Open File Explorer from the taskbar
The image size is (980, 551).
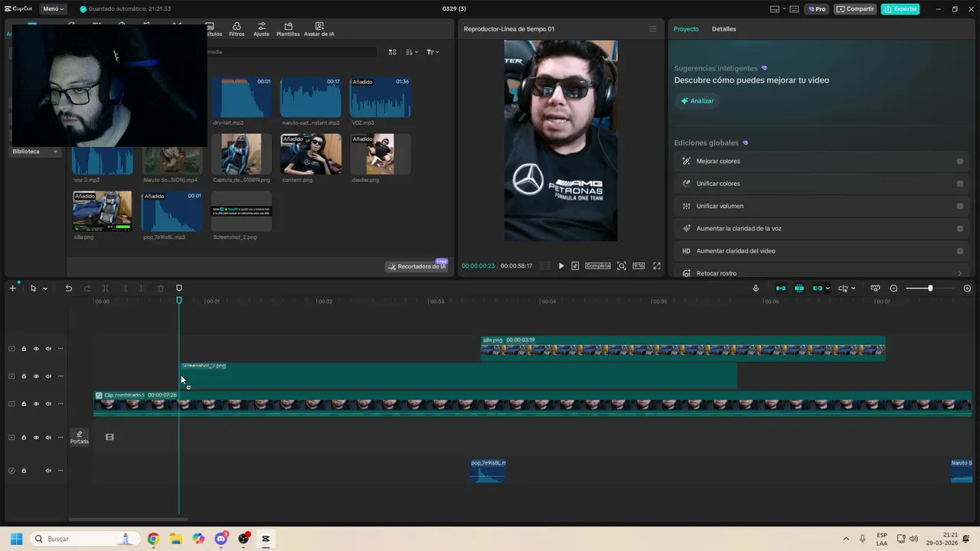(175, 539)
